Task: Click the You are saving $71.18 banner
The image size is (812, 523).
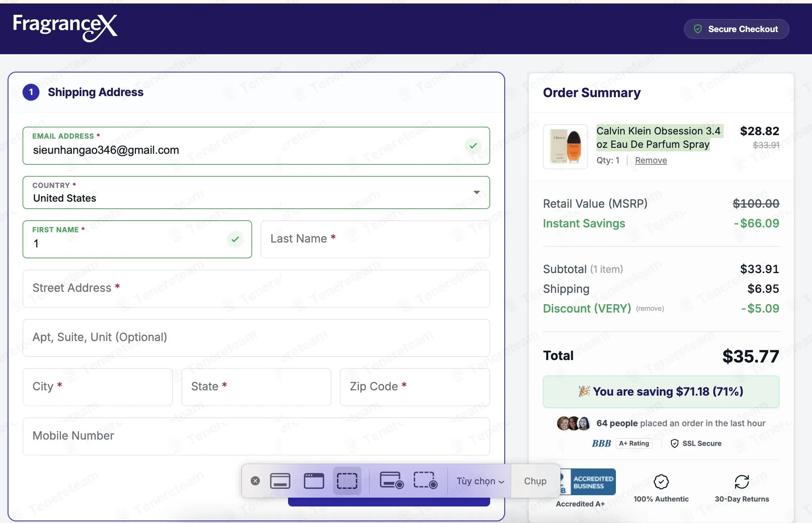Action: coord(661,392)
